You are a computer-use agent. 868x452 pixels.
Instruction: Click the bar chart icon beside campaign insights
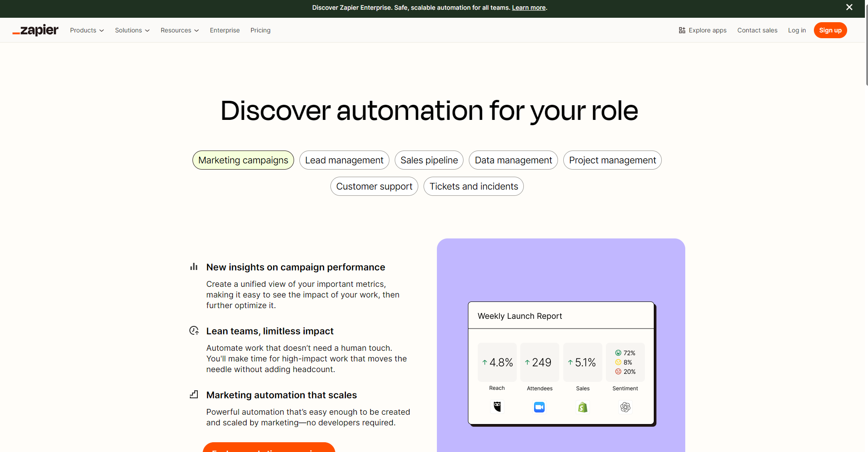pyautogui.click(x=194, y=267)
